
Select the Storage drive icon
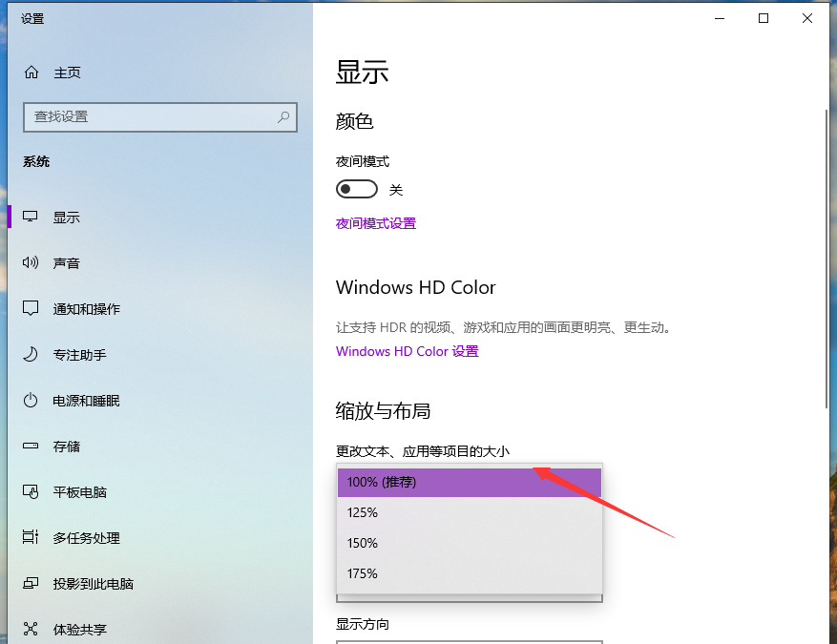(31, 447)
